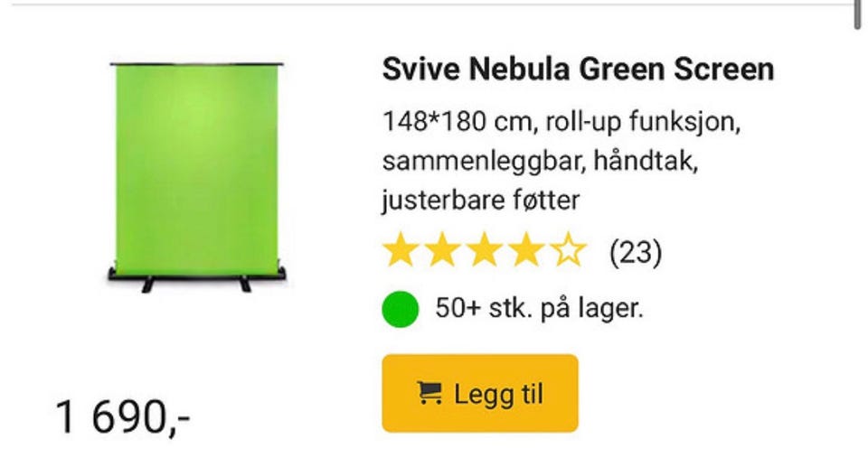Click the sammenleggbar, håndtak description line

[541, 162]
